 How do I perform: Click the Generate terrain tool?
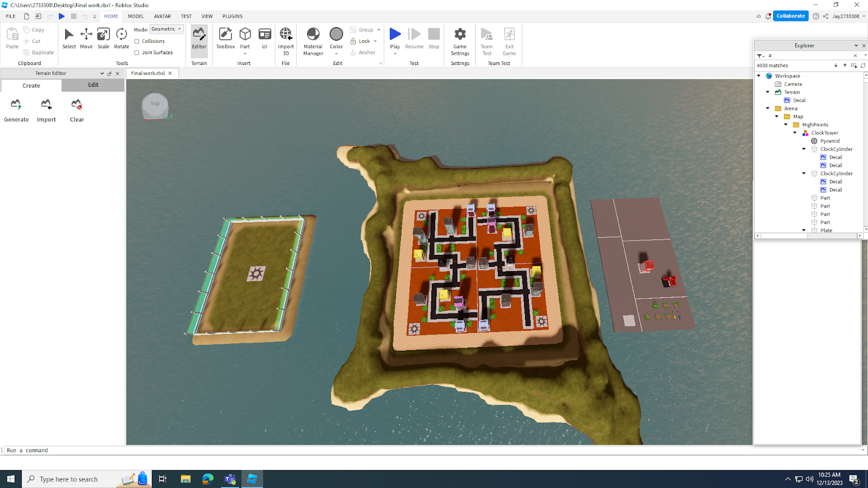tap(16, 110)
